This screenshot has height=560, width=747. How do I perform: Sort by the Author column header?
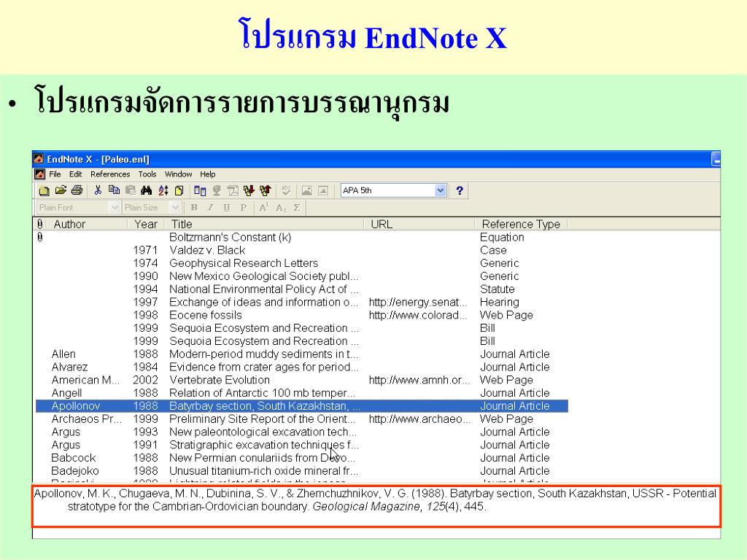coord(87,224)
